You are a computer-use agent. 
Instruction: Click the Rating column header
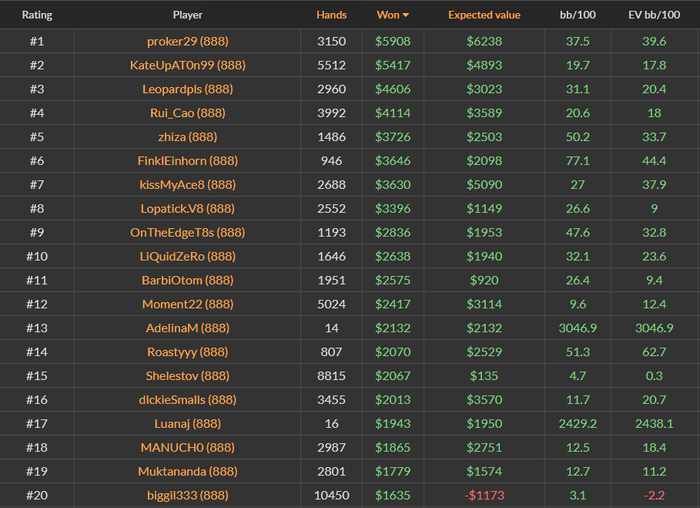click(37, 16)
